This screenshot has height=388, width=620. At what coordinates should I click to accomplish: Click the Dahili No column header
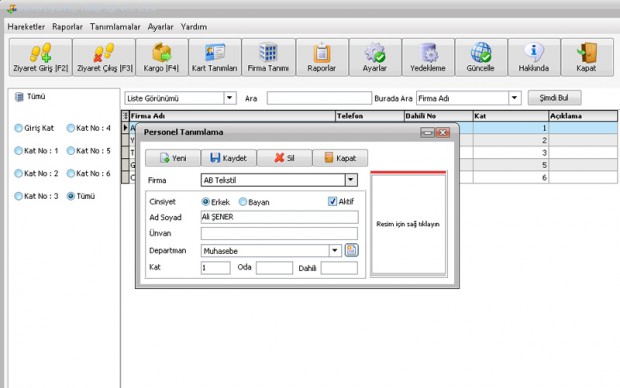click(x=439, y=116)
